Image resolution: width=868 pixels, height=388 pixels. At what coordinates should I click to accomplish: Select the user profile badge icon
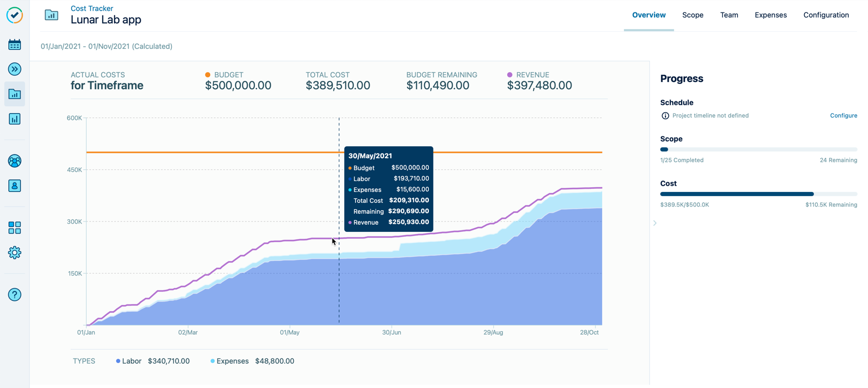15,186
